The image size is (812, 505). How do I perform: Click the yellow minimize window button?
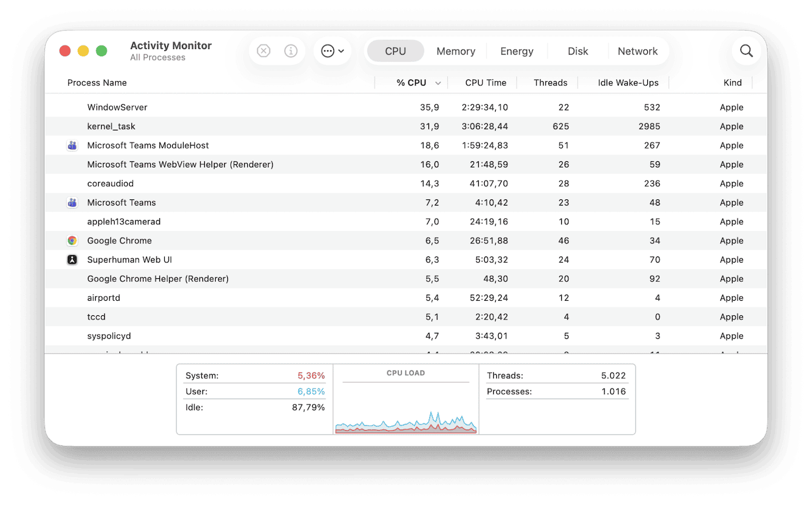83,51
